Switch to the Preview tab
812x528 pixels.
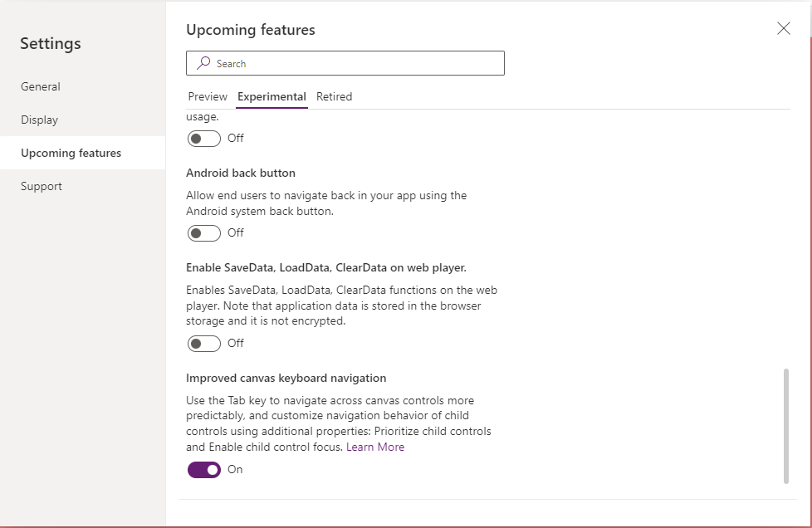coord(208,97)
